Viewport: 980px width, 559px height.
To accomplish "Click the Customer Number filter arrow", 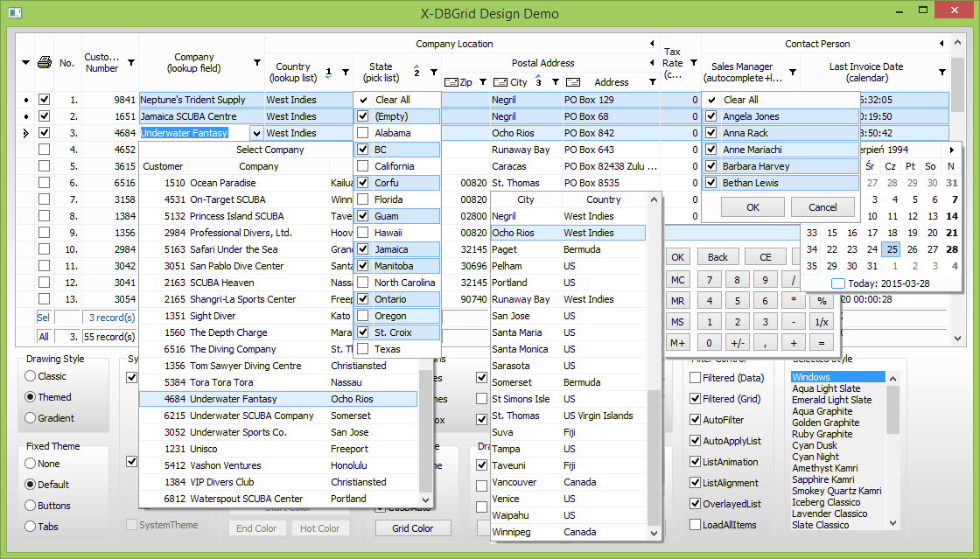I will [x=131, y=63].
